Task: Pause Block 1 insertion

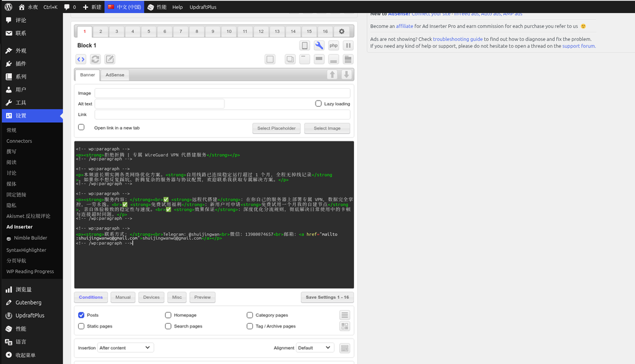Action: (x=348, y=45)
